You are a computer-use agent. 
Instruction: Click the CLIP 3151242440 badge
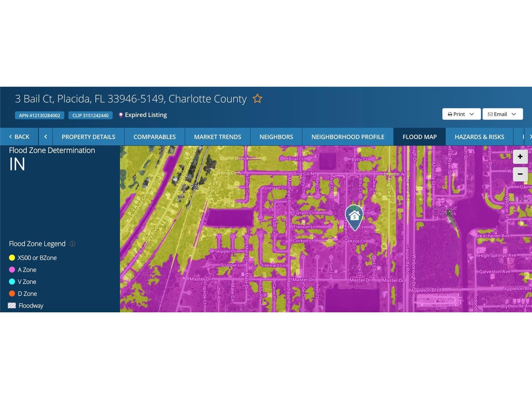90,115
